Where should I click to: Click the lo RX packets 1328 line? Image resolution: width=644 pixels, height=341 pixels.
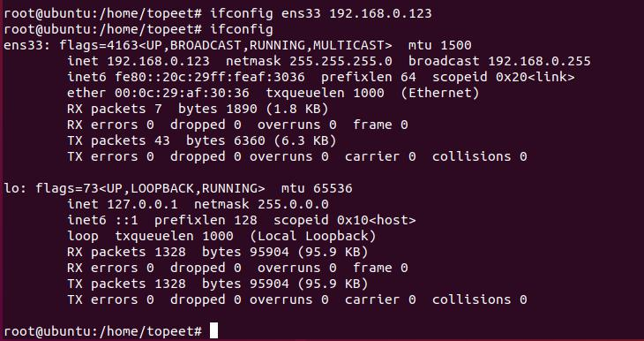[x=218, y=252]
